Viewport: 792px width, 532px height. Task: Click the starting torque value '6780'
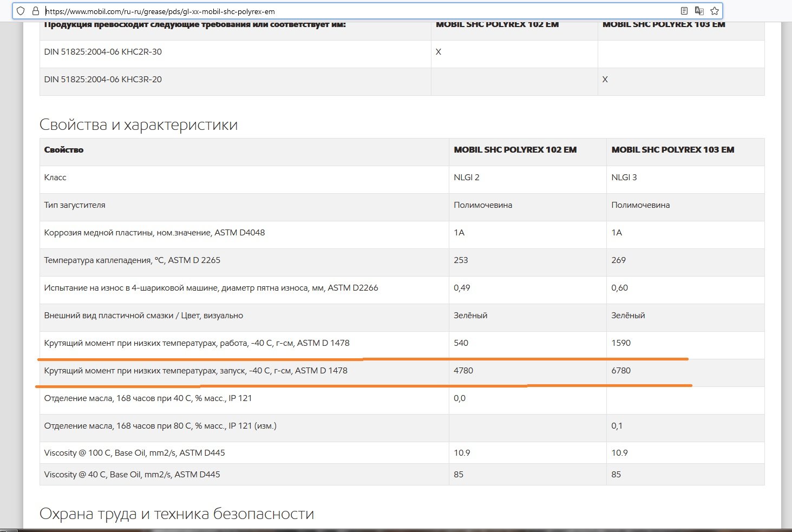click(621, 371)
